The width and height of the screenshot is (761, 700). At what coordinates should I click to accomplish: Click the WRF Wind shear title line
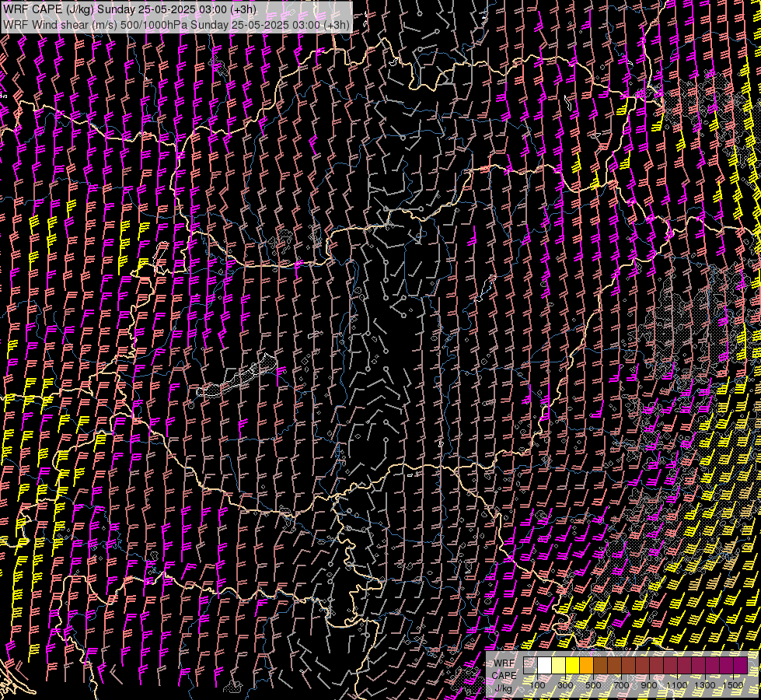tap(176, 24)
